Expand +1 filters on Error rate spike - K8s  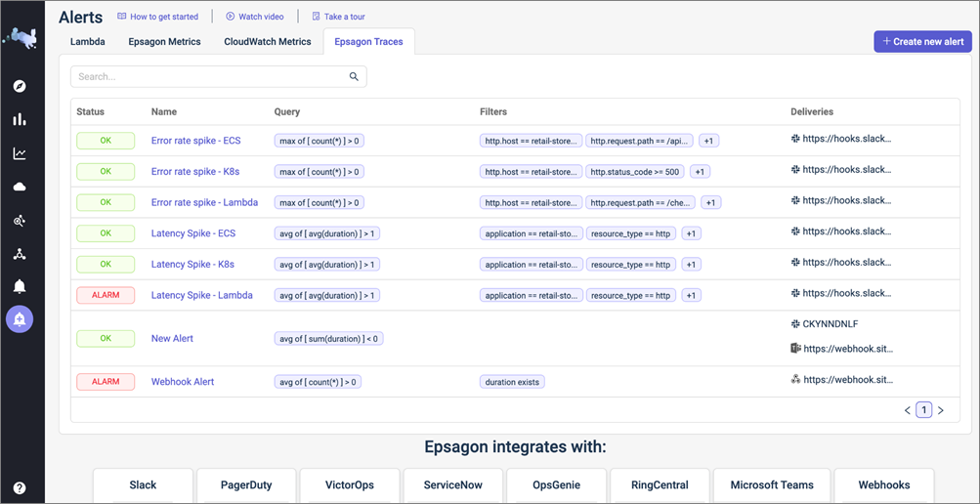click(699, 172)
